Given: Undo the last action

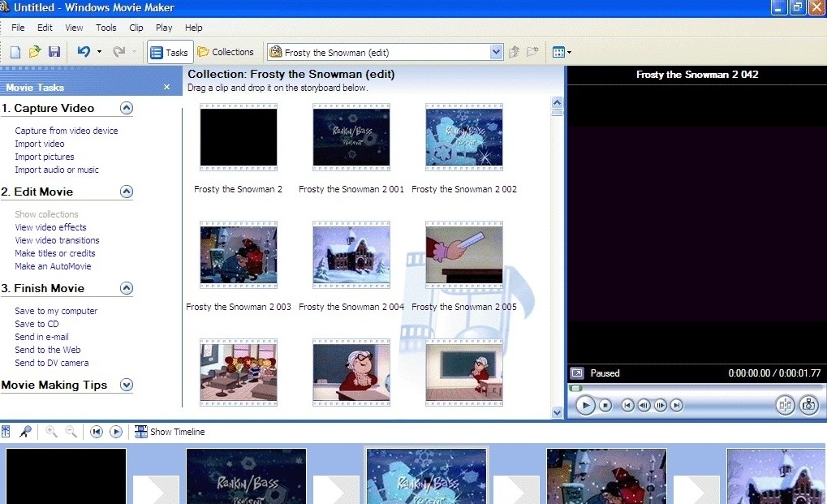Looking at the screenshot, I should (x=84, y=52).
